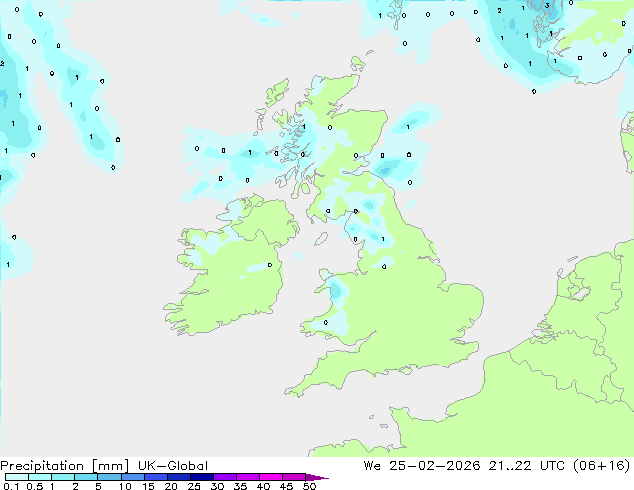Click the legend swatch between 15 and 20
This screenshot has height=490, width=634.
click(156, 477)
